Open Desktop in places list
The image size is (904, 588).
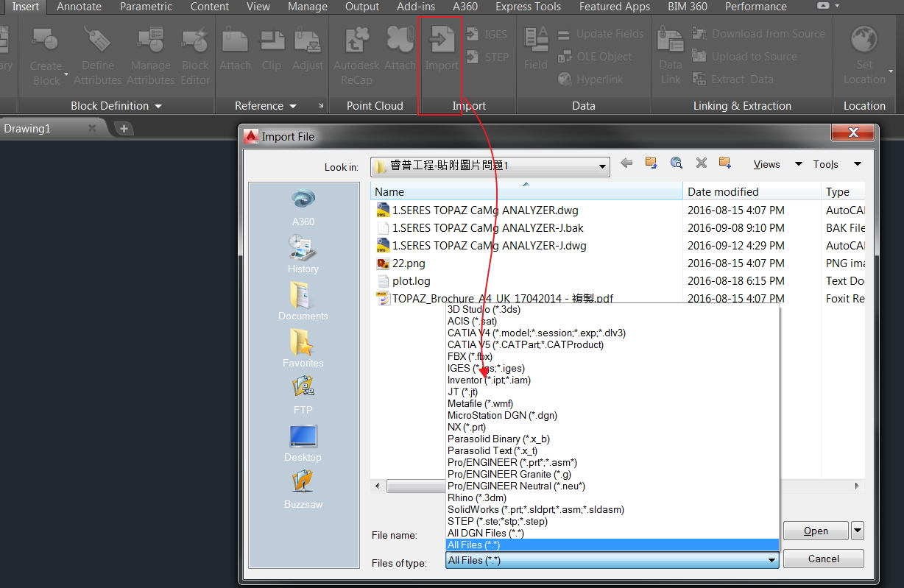(x=303, y=442)
